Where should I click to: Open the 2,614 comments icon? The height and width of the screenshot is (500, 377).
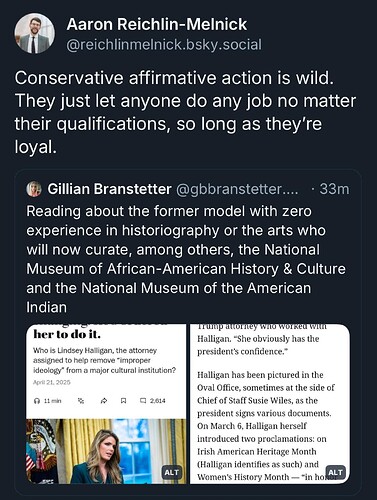click(143, 401)
